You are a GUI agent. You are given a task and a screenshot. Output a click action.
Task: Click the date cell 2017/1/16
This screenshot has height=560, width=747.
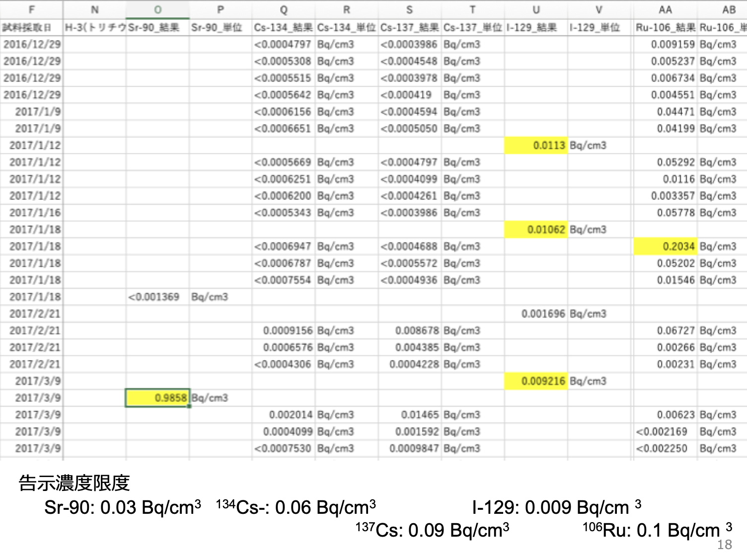(x=32, y=213)
